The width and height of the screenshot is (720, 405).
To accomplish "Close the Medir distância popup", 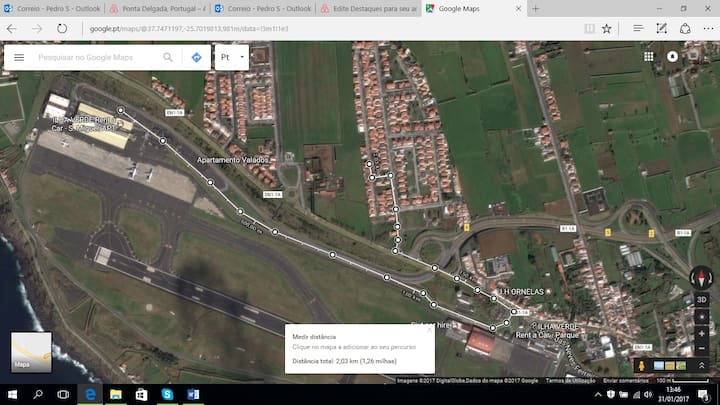I will click(x=427, y=333).
